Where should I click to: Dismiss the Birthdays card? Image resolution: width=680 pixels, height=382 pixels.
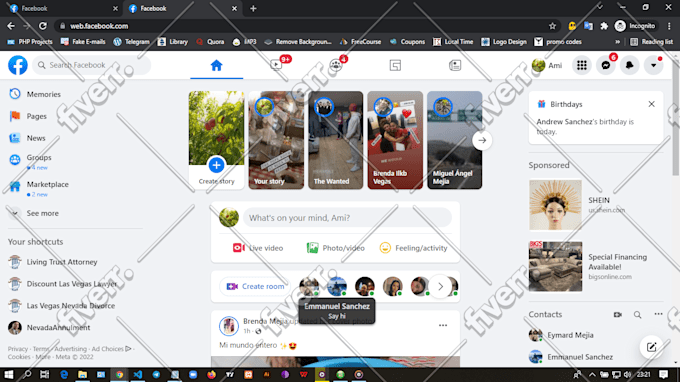pyautogui.click(x=651, y=104)
